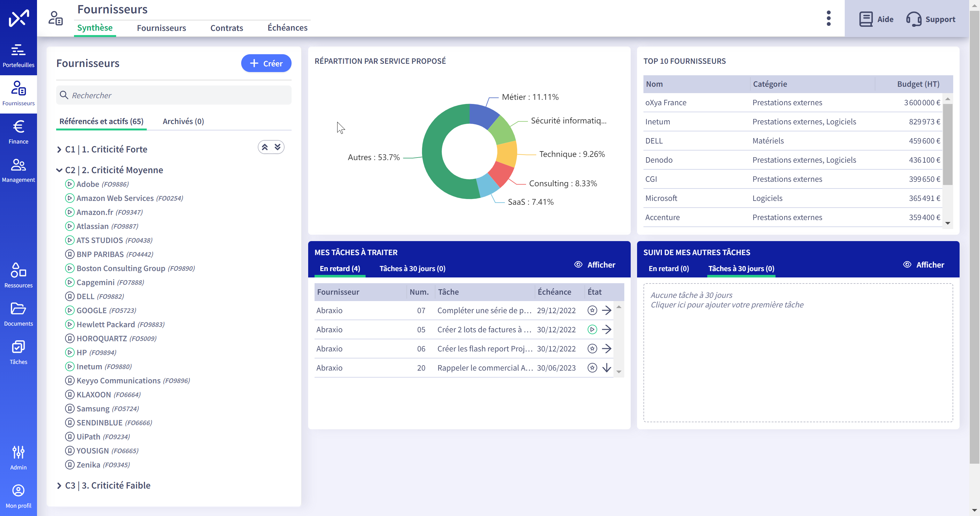Open Support headset icon

[913, 19]
